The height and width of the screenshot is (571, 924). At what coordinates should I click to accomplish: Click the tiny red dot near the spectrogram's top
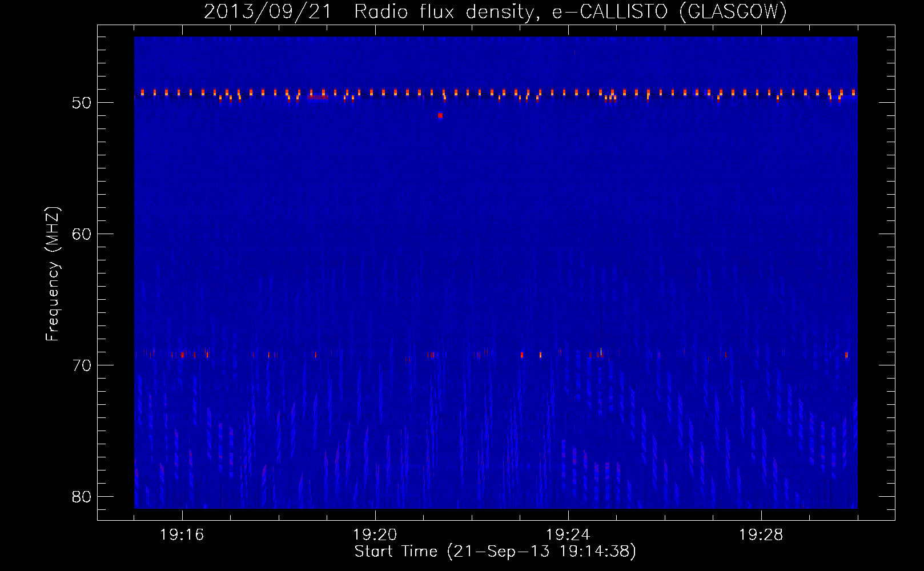575,53
